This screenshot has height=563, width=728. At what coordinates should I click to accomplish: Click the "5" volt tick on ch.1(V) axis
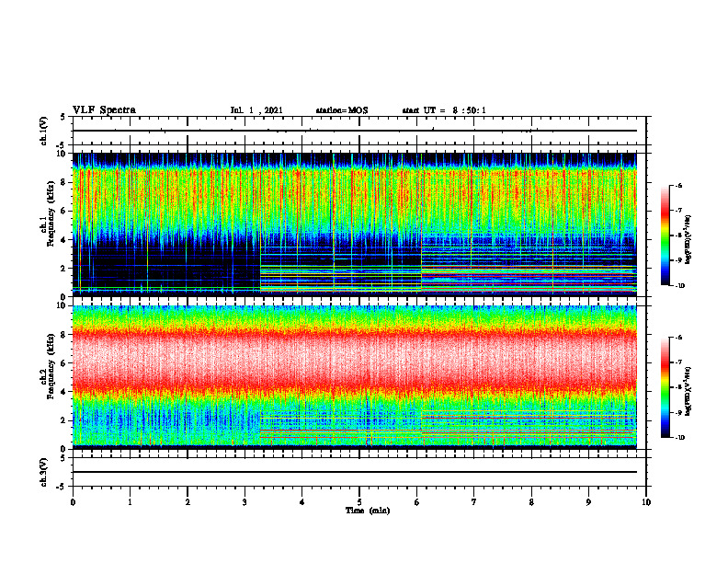(x=63, y=117)
